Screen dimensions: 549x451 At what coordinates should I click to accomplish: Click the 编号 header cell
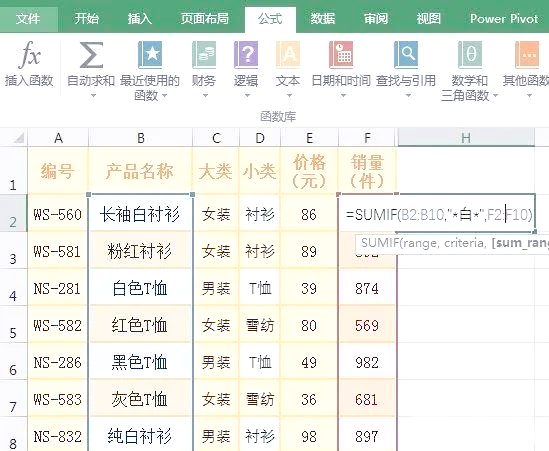58,171
